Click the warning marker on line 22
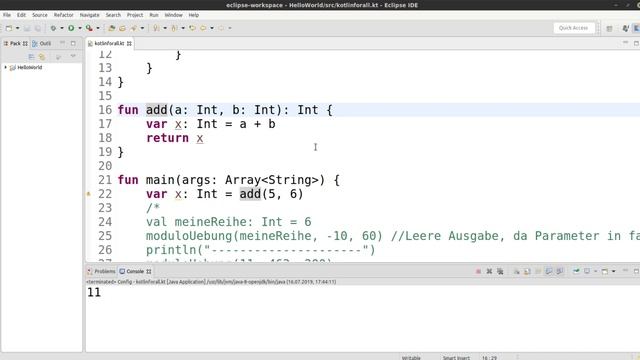 pos(88,194)
